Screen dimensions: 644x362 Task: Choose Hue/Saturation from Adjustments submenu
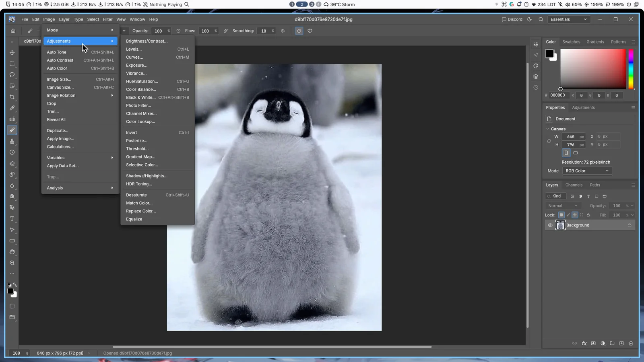pyautogui.click(x=157, y=81)
